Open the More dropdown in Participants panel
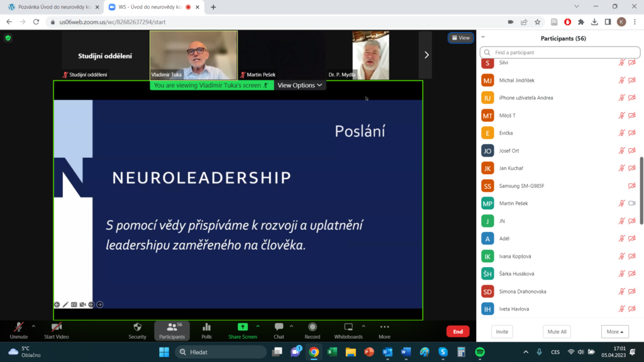Viewport: 644px width, 362px height. pos(615,332)
